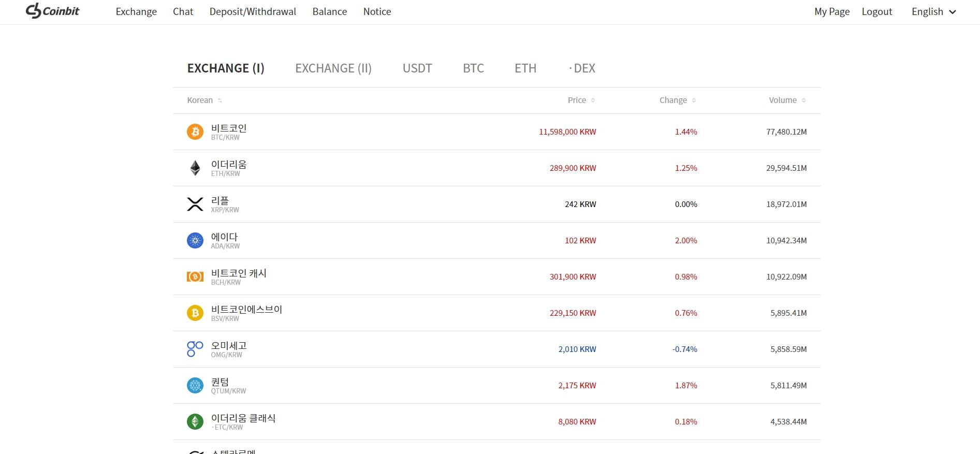Go to My Page
This screenshot has width=980, height=454.
pos(832,11)
